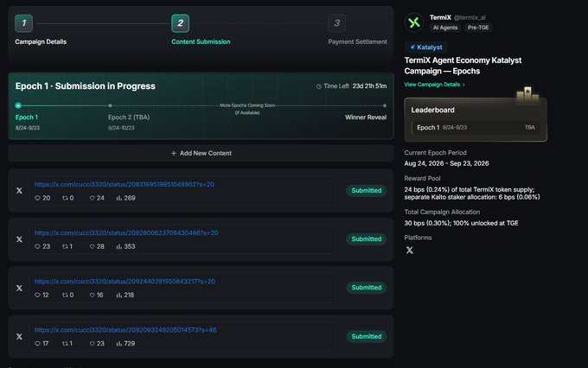Click the comment icon showing 17 replies

[37, 343]
